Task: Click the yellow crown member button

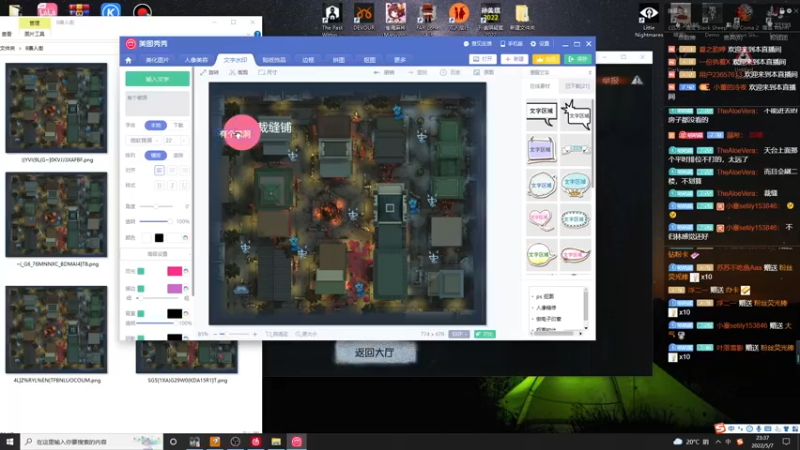Action: pos(546,59)
